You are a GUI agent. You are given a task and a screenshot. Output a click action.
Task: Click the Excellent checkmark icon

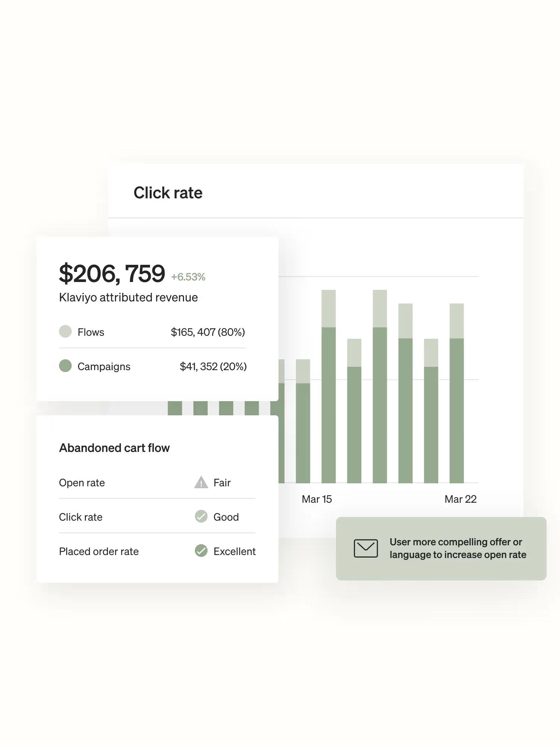tap(201, 551)
